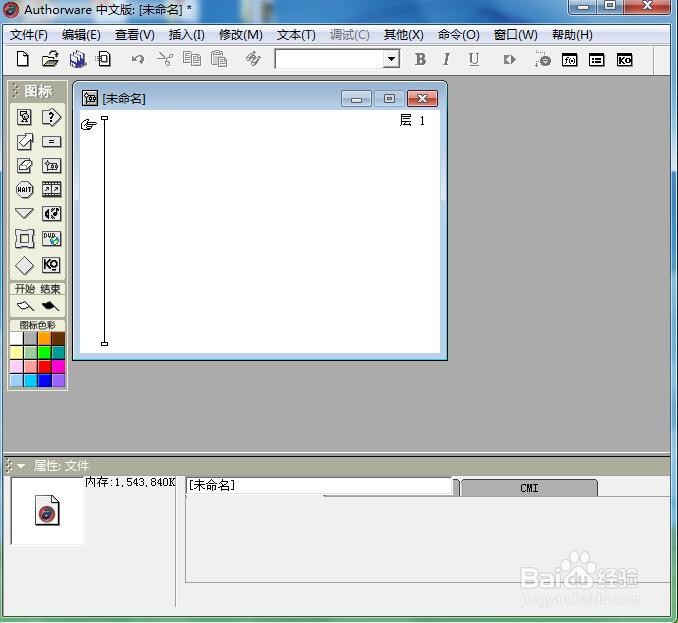Pick the red icon color swatch

(x=44, y=367)
